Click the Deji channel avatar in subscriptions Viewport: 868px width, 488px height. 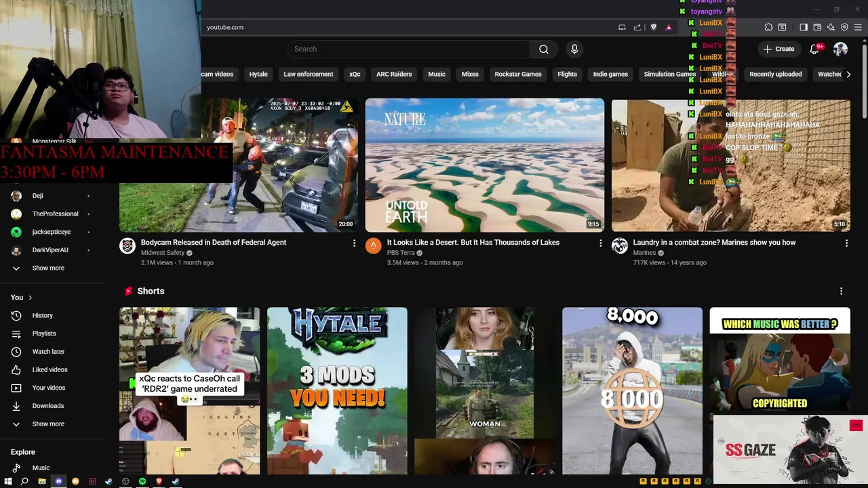pos(16,196)
